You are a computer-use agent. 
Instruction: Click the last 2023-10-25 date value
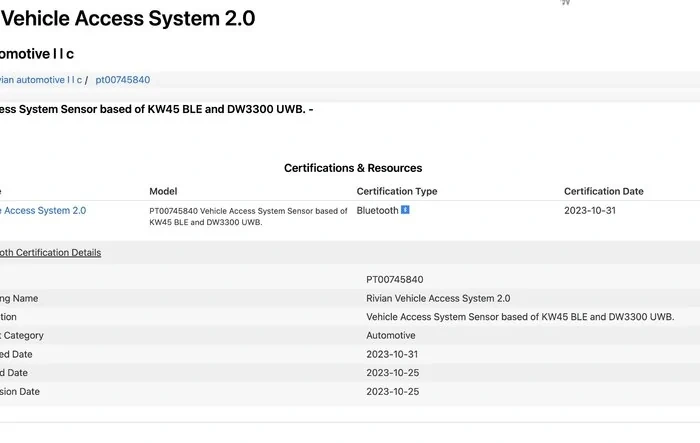click(x=392, y=392)
